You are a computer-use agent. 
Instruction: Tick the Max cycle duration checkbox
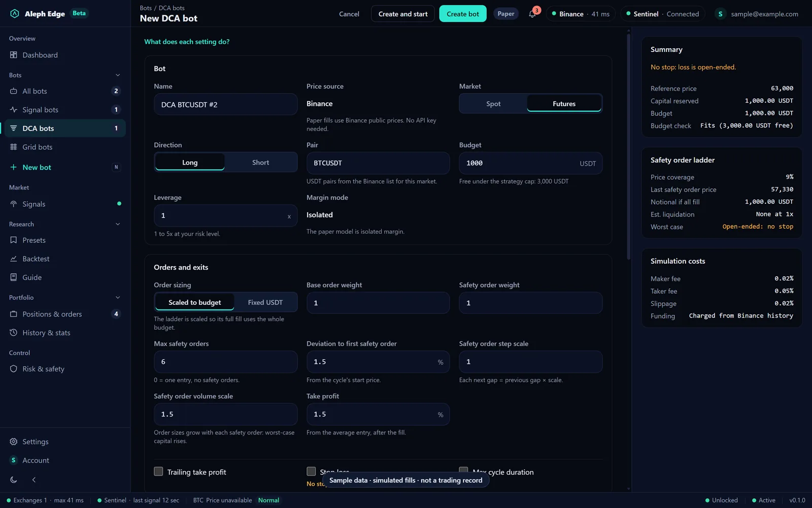pyautogui.click(x=463, y=470)
